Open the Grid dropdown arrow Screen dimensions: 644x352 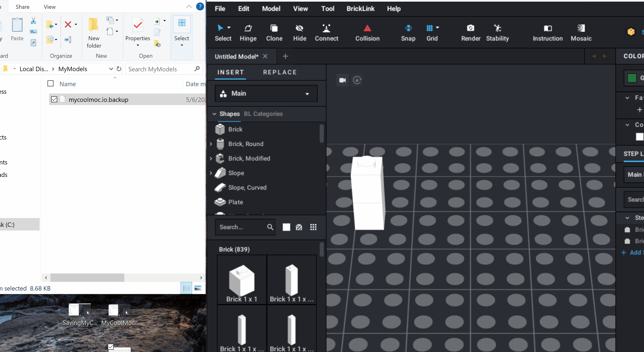coord(437,27)
